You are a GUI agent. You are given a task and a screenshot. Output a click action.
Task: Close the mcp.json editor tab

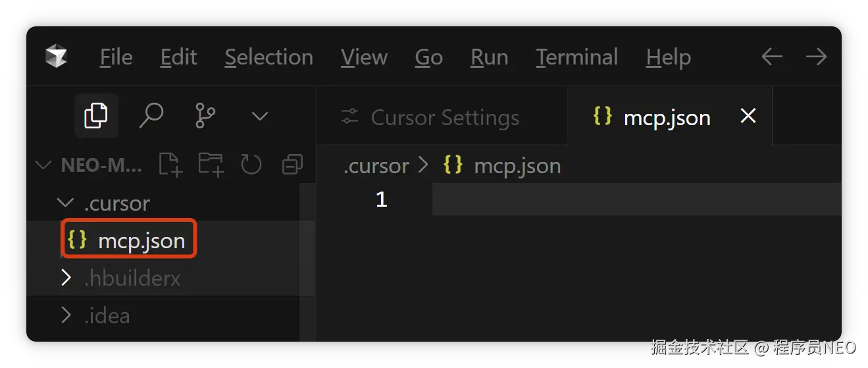(748, 117)
